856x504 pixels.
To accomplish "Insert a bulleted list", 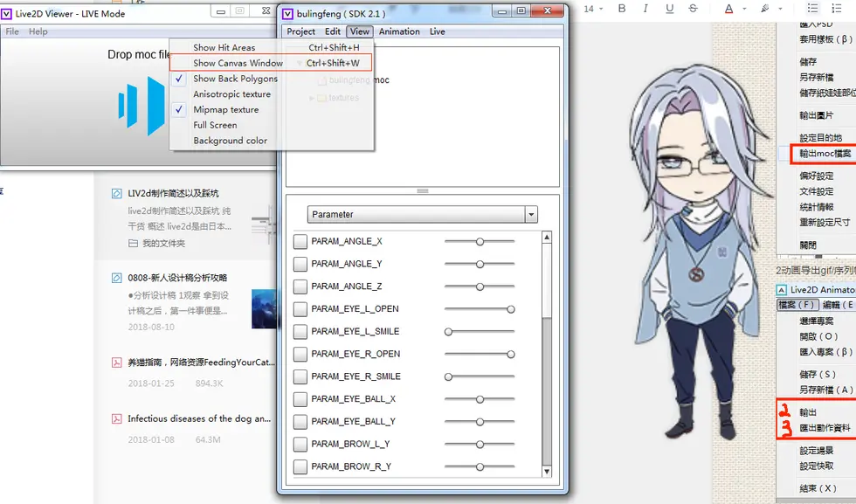I will click(x=812, y=8).
